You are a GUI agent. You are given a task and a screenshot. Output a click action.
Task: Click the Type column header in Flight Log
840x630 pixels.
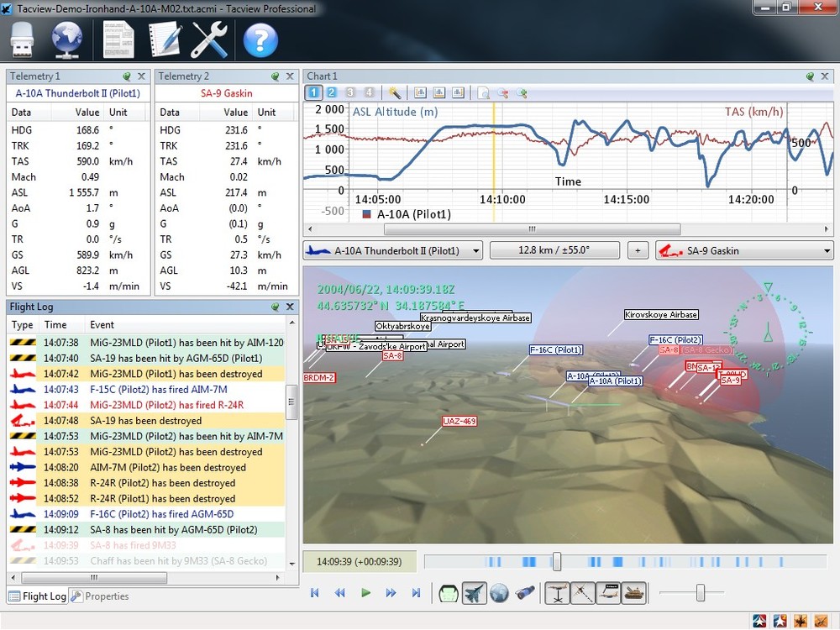tap(23, 324)
